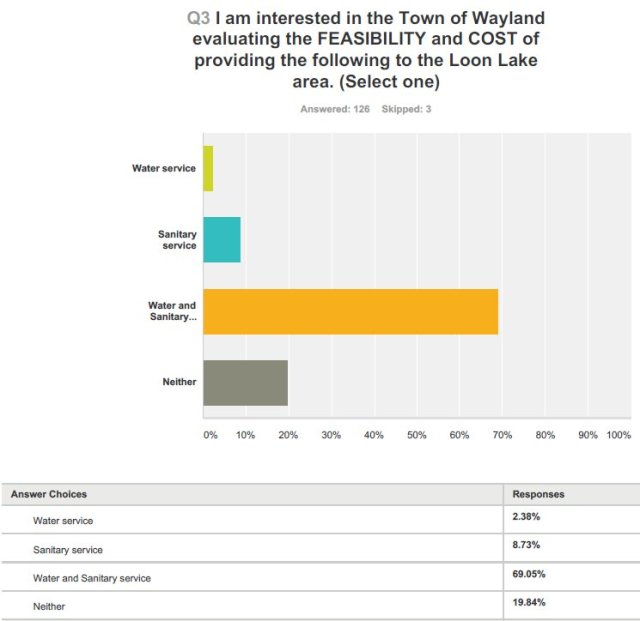Select the Sanitary service axis label
Screen dimensions: 640x621
pos(177,240)
